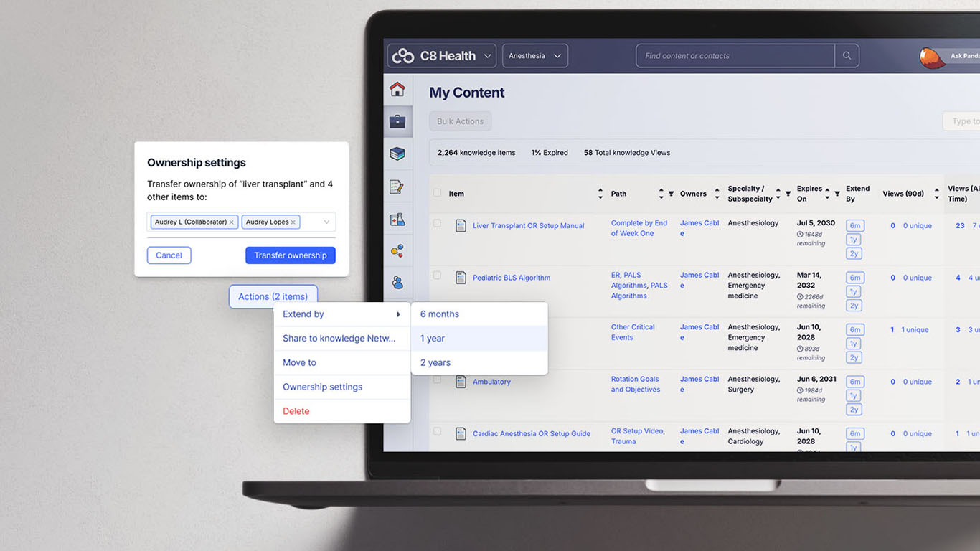Viewport: 980px width, 551px height.
Task: Sort by Views (90d) column arrows
Action: pos(936,194)
